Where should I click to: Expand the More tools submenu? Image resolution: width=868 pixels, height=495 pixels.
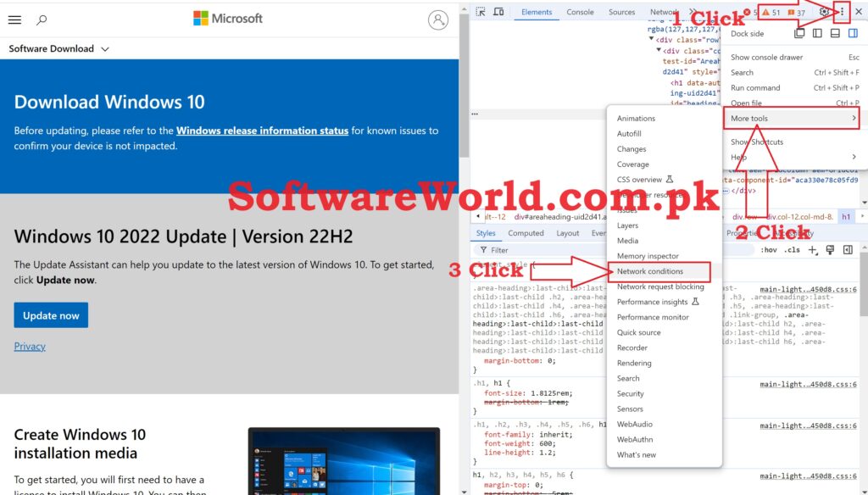pos(792,118)
